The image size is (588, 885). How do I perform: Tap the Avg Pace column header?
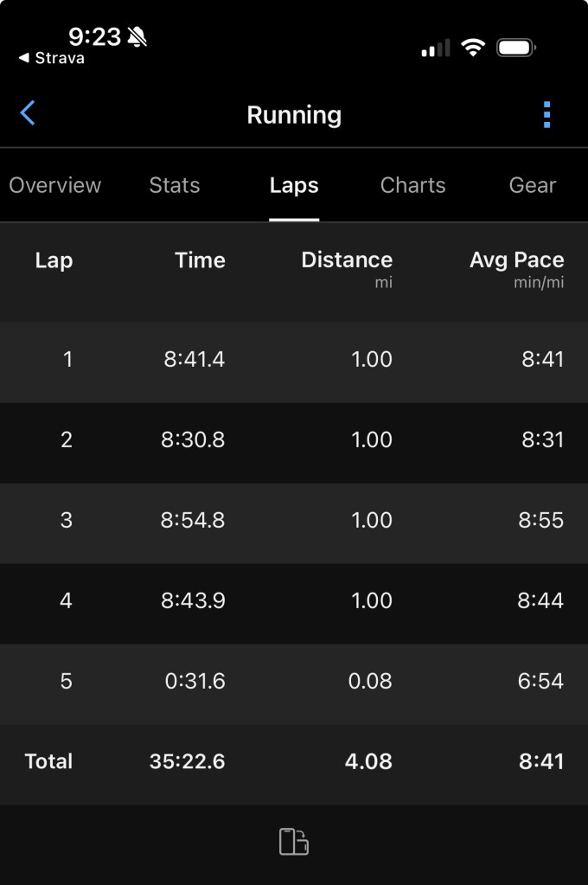(516, 260)
